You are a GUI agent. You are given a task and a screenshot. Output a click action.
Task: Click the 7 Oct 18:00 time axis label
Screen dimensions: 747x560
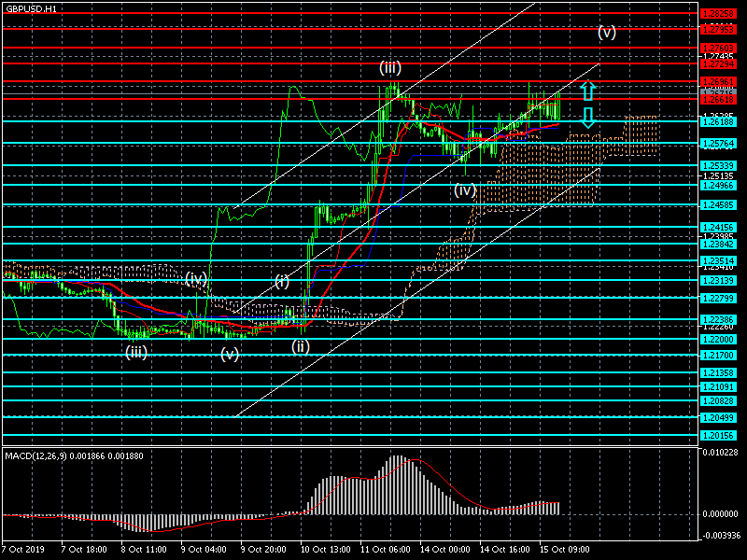click(84, 549)
